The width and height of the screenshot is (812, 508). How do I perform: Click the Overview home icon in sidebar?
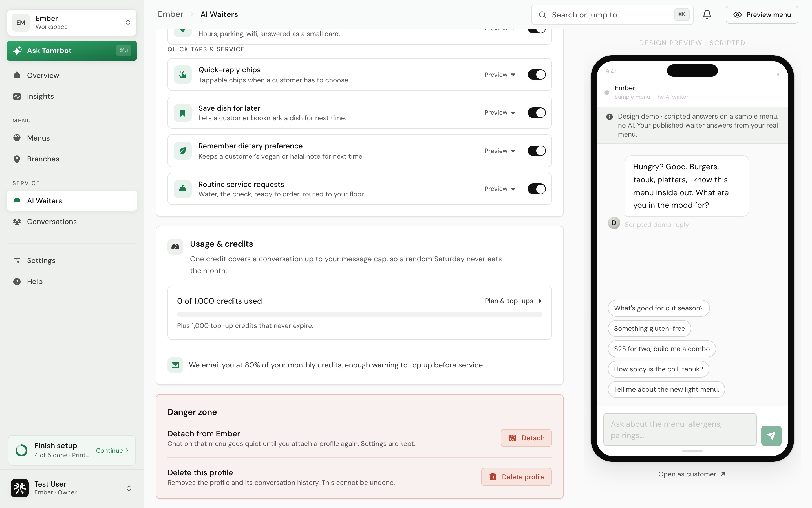click(17, 75)
